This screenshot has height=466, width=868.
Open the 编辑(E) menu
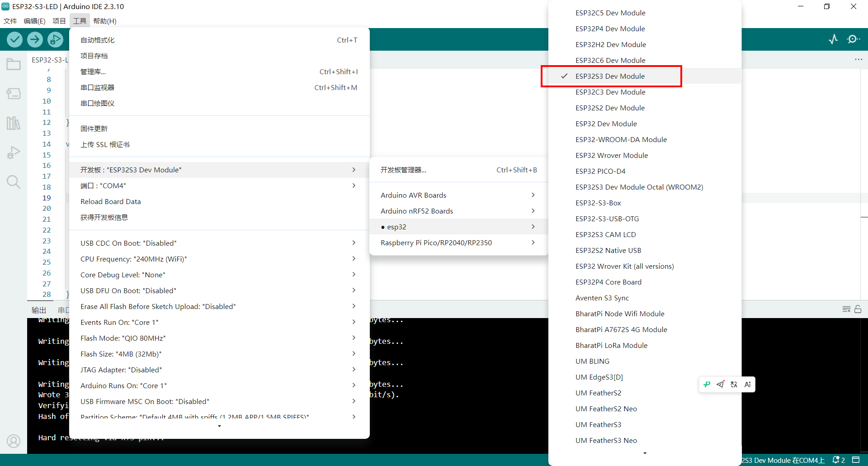34,21
